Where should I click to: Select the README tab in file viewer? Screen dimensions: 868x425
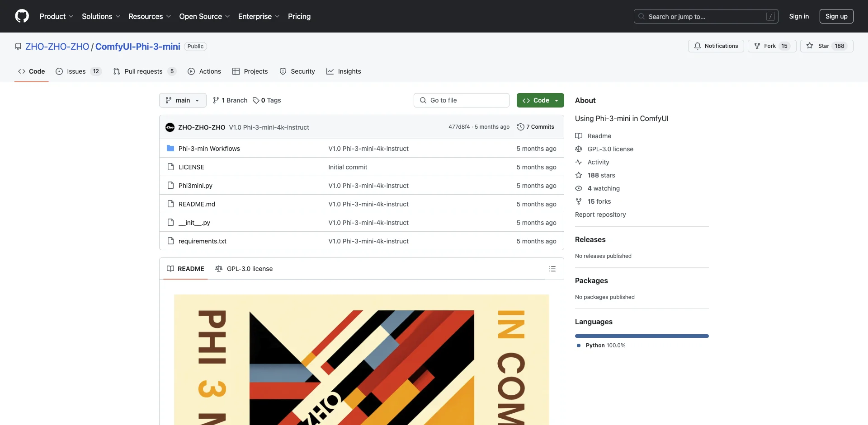click(185, 269)
